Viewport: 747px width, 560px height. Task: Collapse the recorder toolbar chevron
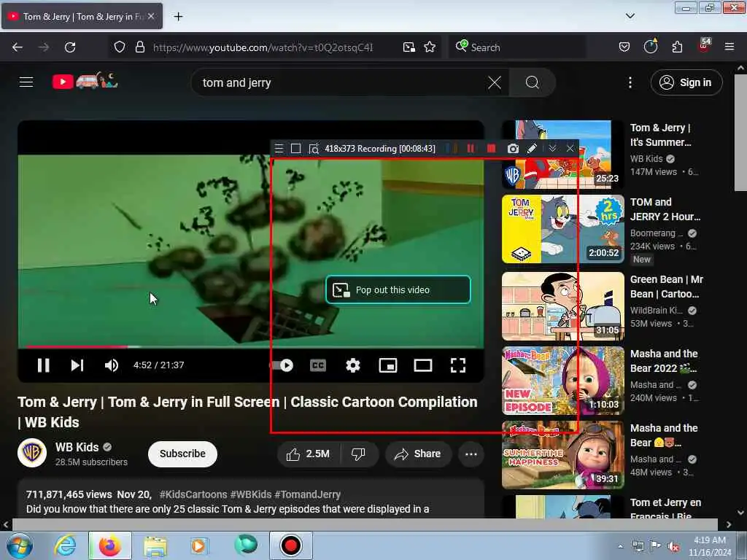pyautogui.click(x=552, y=149)
